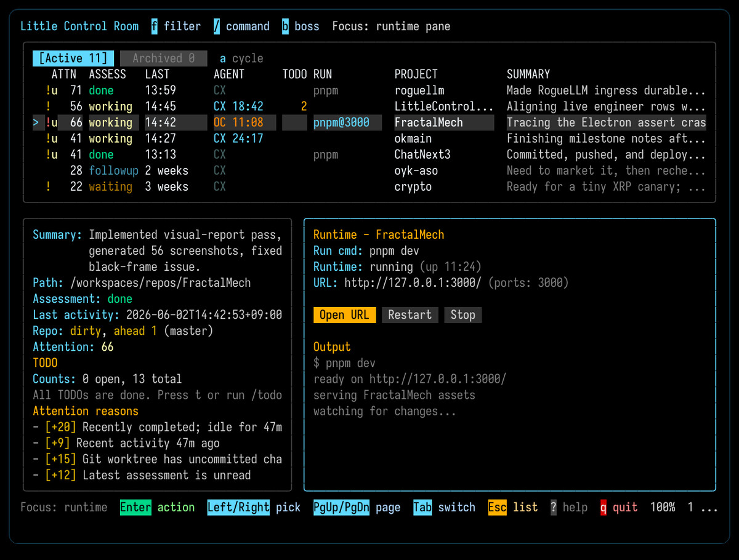
Task: Click the Open URL button
Action: coord(344,315)
